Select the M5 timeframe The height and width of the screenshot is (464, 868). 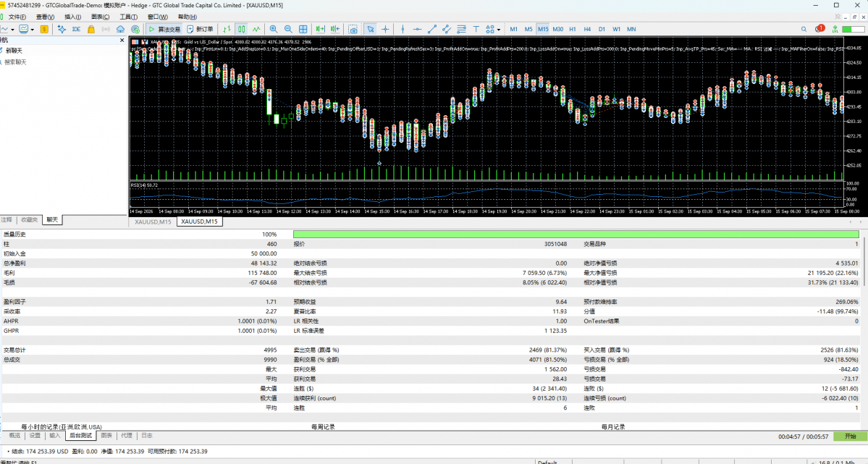[x=528, y=29]
